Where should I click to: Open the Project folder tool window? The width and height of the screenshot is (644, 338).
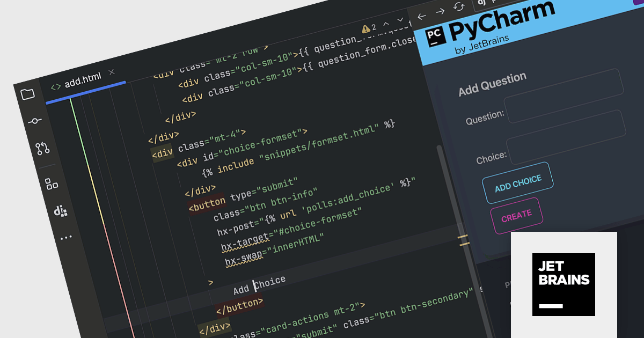[x=27, y=94]
